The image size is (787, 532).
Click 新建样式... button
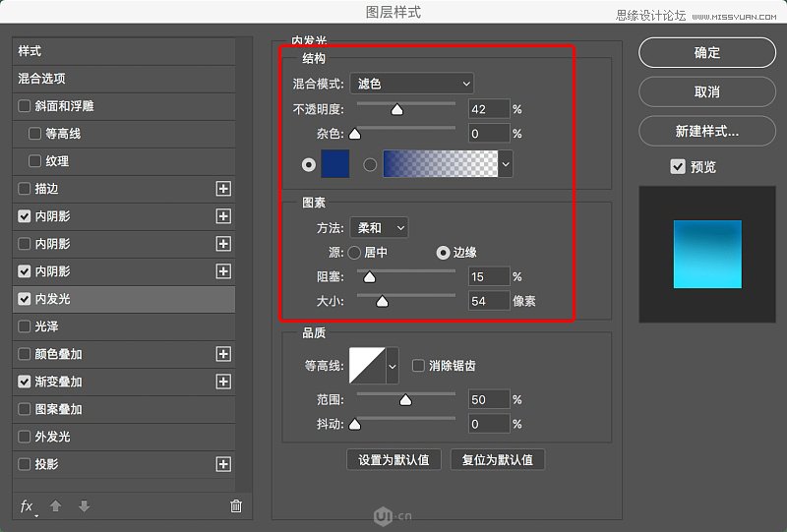pos(707,131)
